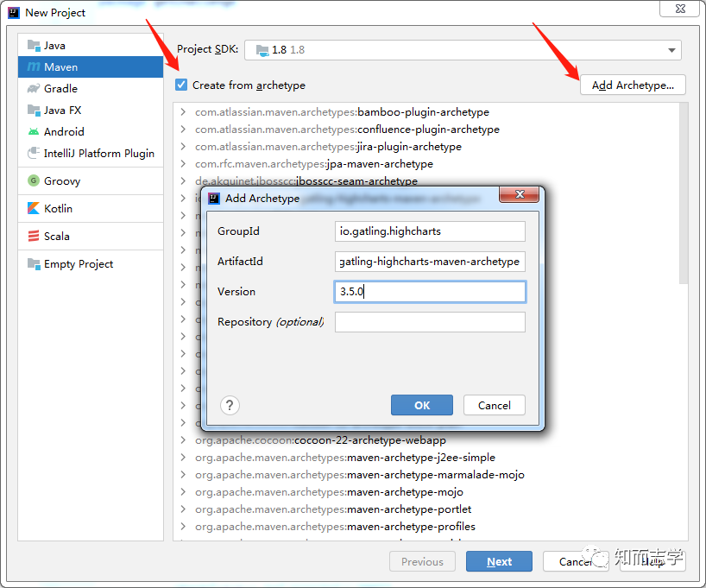Click the Next button

tap(499, 561)
